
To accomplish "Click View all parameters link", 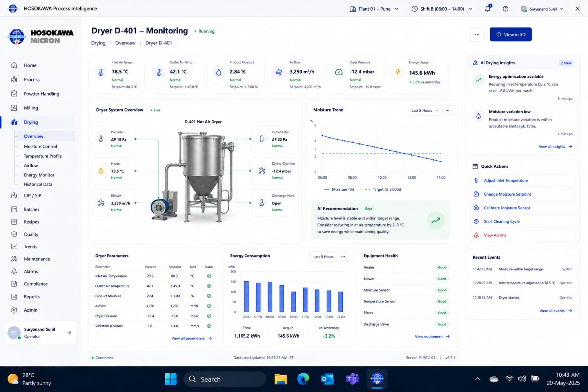I will click(x=192, y=338).
